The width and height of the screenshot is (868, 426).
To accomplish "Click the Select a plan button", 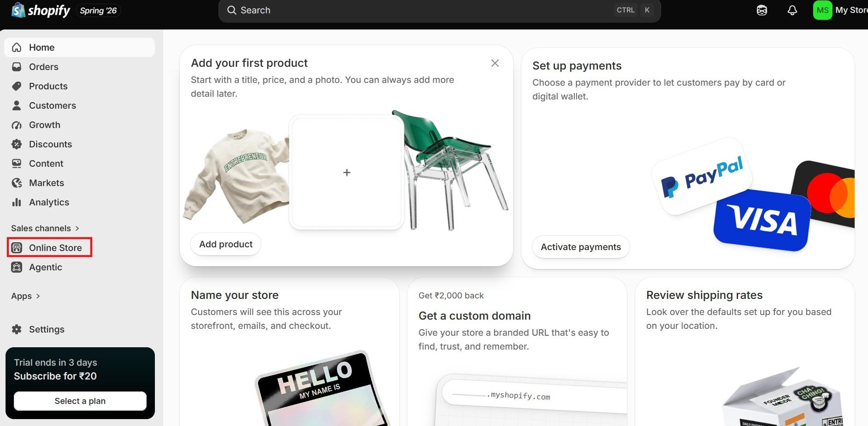I will [80, 401].
